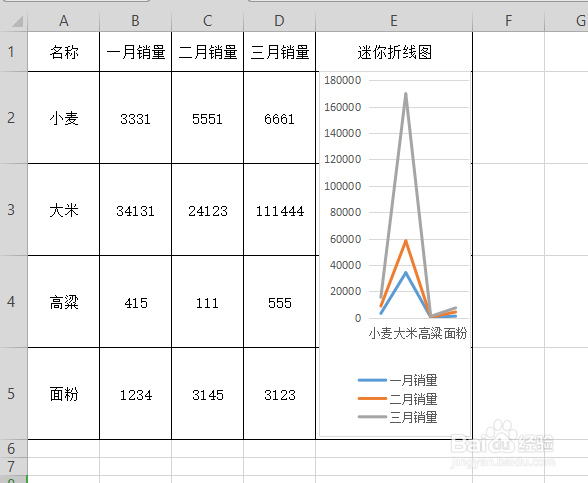Click the 三月销量 header cell
Image resolution: width=588 pixels, height=483 pixels.
279,52
